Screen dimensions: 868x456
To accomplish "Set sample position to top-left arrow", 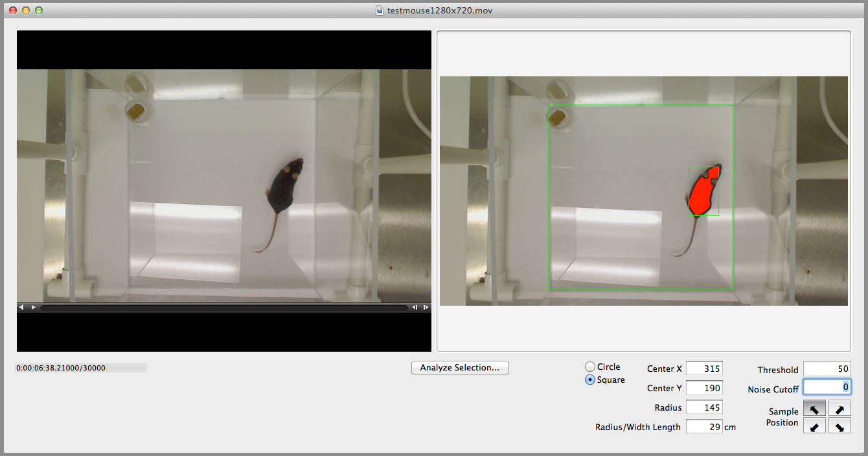I will click(814, 408).
